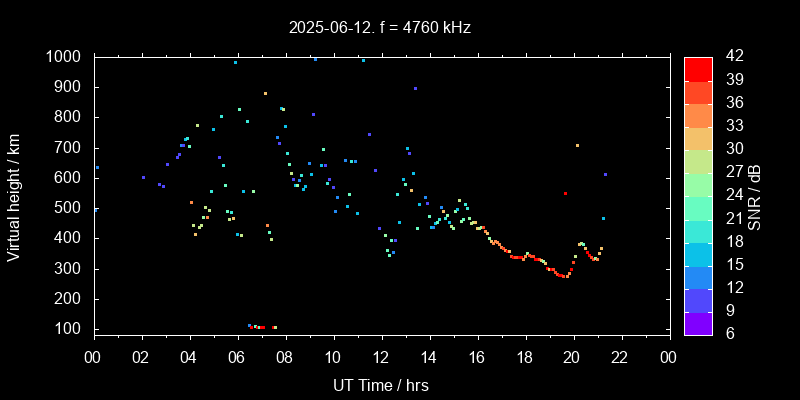The image size is (800, 400).
Task: Click the 06 tick on the time axis
Action: click(237, 358)
